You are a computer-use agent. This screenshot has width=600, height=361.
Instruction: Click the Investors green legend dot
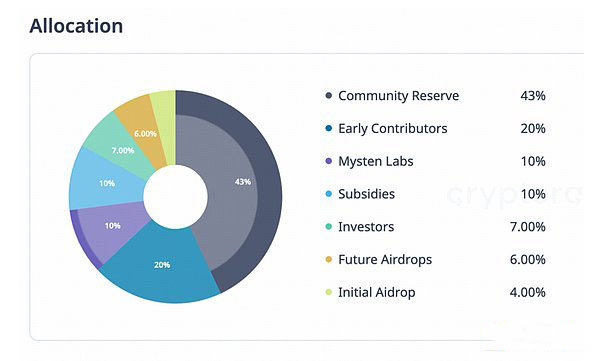tap(328, 227)
